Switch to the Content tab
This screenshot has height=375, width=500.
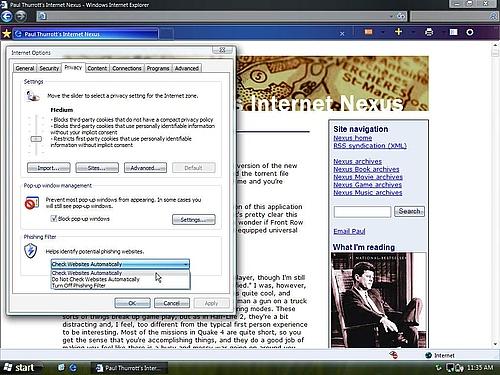click(x=97, y=68)
